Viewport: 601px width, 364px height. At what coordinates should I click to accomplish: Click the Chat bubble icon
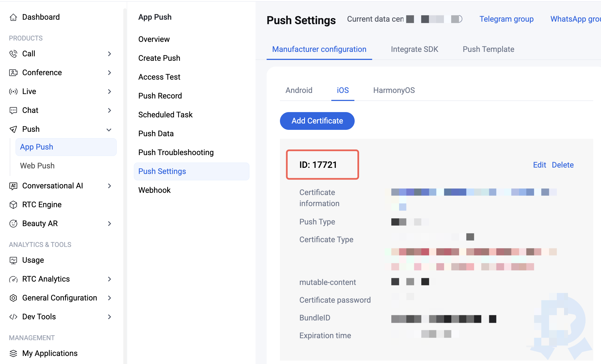click(13, 110)
